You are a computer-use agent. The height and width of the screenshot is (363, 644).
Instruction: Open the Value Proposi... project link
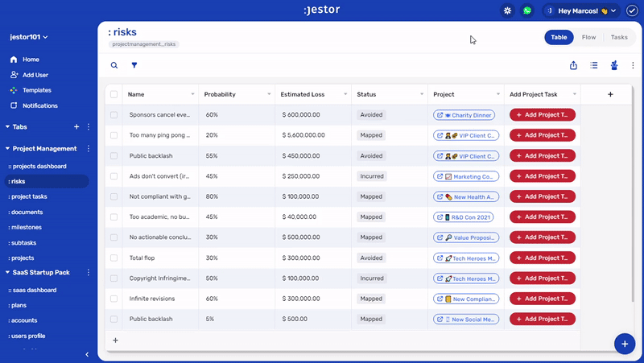466,237
